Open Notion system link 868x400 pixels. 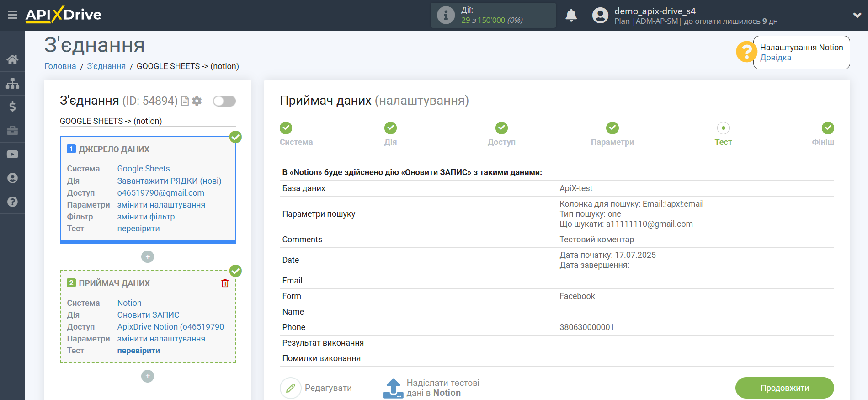tap(129, 303)
